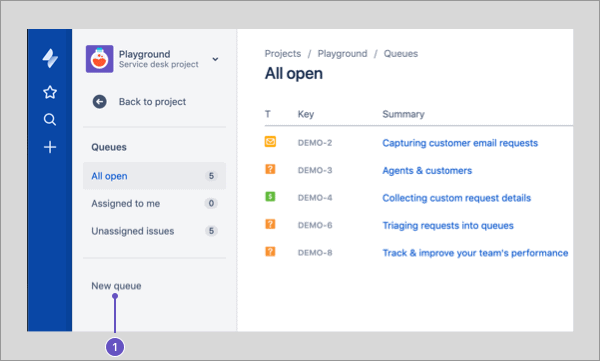Click New queue
Image resolution: width=600 pixels, height=361 pixels.
click(116, 286)
